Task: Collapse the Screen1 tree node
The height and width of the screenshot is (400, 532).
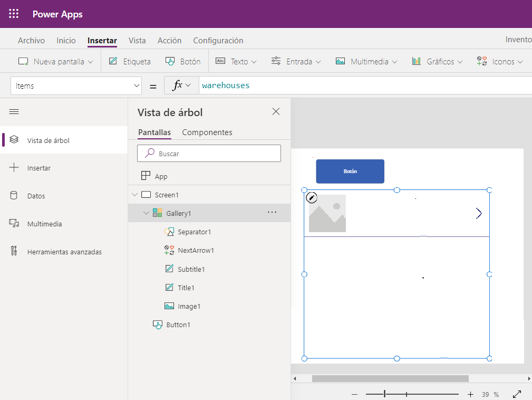Action: pos(134,195)
